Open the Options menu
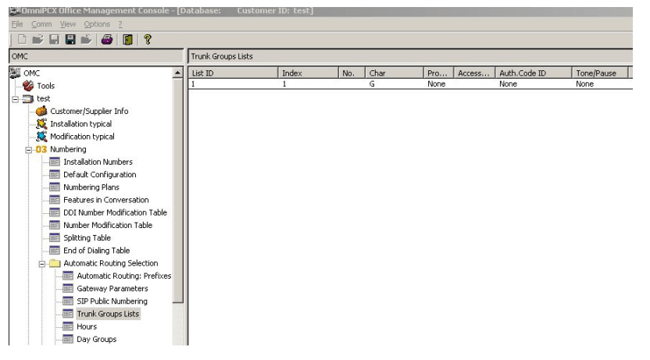 (97, 24)
